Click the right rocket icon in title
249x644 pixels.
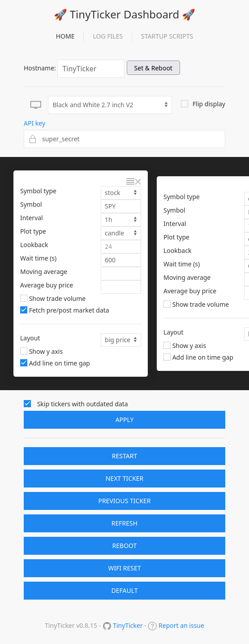(189, 15)
